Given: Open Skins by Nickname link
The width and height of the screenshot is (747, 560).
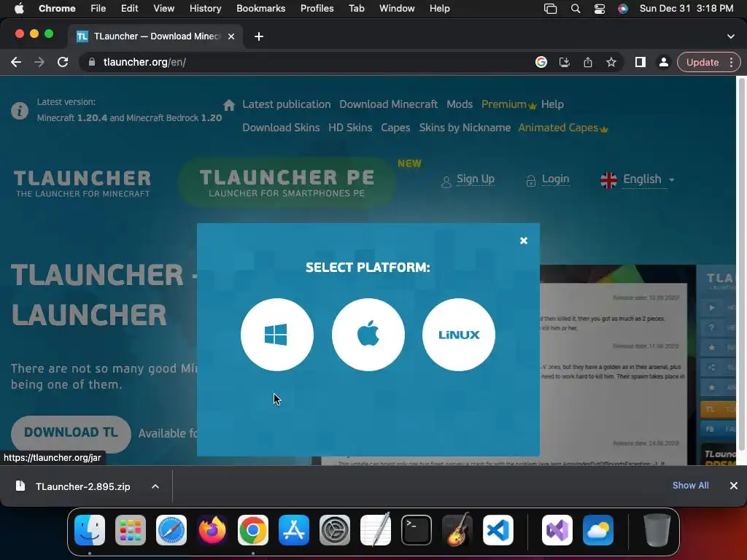Looking at the screenshot, I should click(465, 128).
